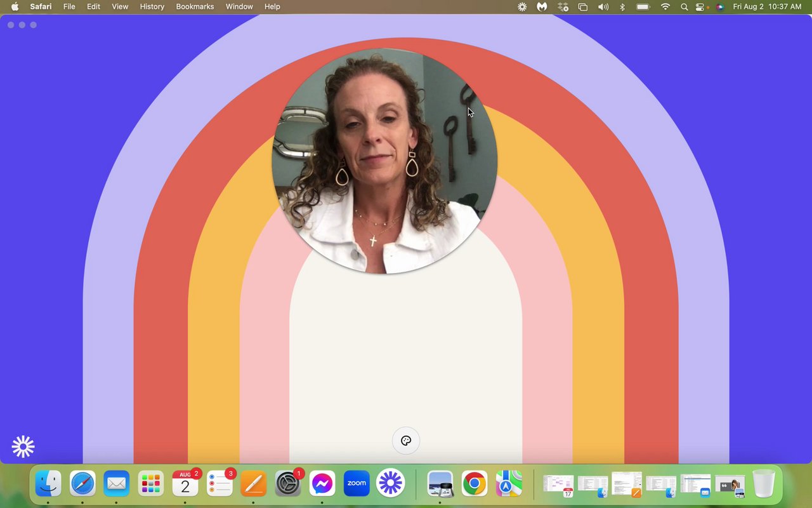Open the Window menu

pos(239,6)
